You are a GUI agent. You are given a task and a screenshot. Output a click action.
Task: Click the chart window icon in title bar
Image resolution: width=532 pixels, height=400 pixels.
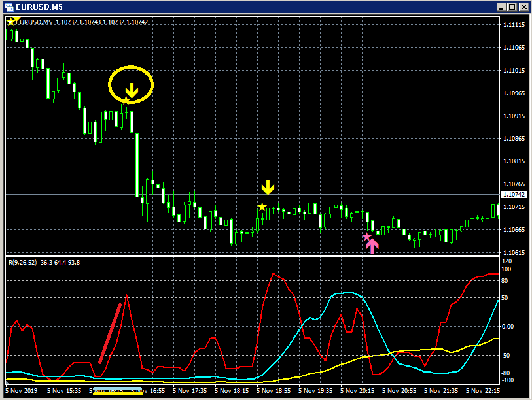(9, 7)
